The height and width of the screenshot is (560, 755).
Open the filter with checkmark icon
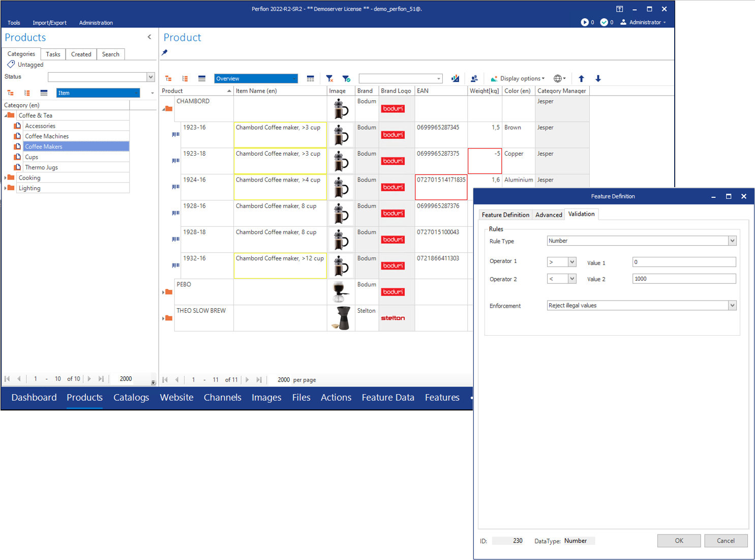pos(347,78)
